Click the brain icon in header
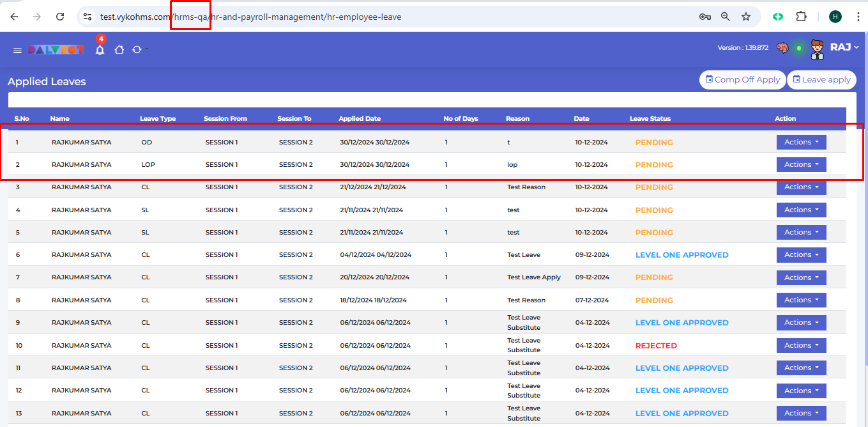Image resolution: width=868 pixels, height=427 pixels. (x=782, y=48)
